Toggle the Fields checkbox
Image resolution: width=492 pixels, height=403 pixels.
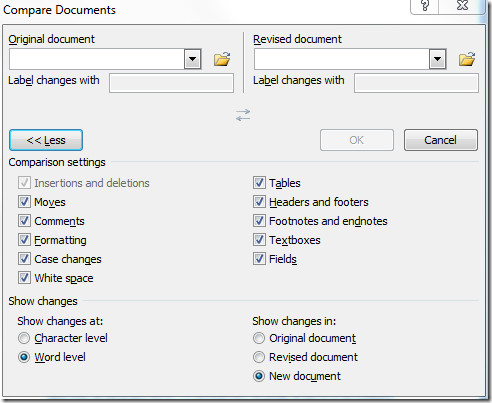[x=259, y=259]
